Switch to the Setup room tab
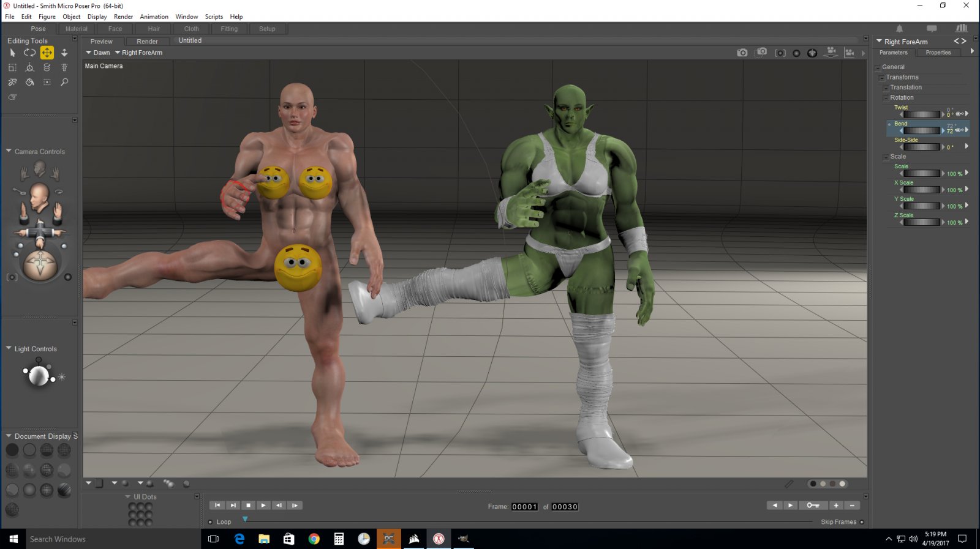 [267, 29]
